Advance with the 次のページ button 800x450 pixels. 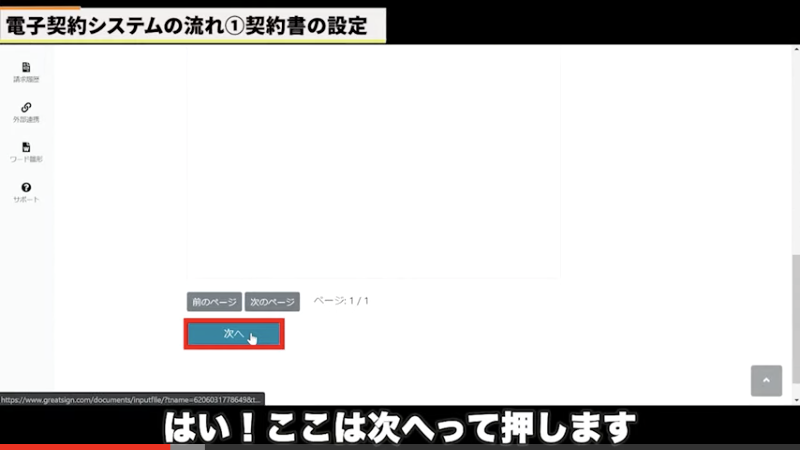pos(272,301)
